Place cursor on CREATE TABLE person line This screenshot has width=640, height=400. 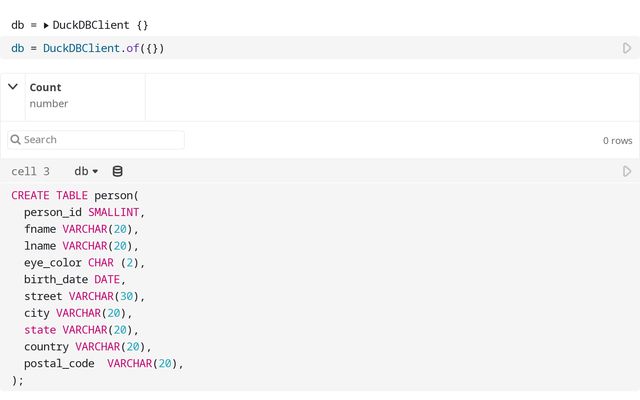point(75,195)
